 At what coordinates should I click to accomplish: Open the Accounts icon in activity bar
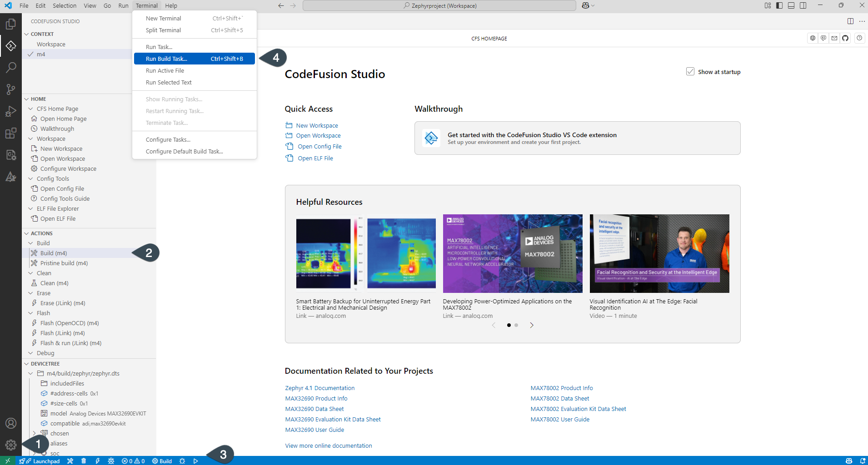point(11,423)
